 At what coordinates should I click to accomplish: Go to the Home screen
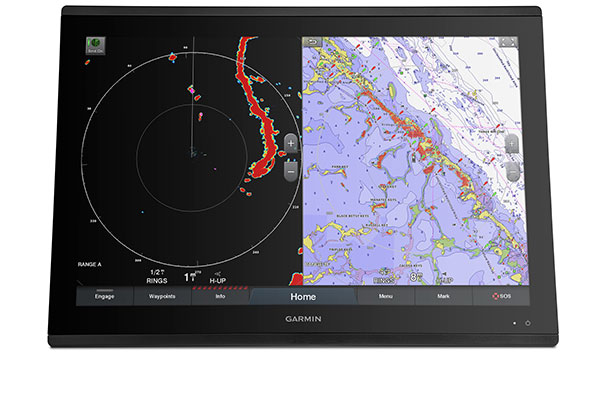[303, 296]
